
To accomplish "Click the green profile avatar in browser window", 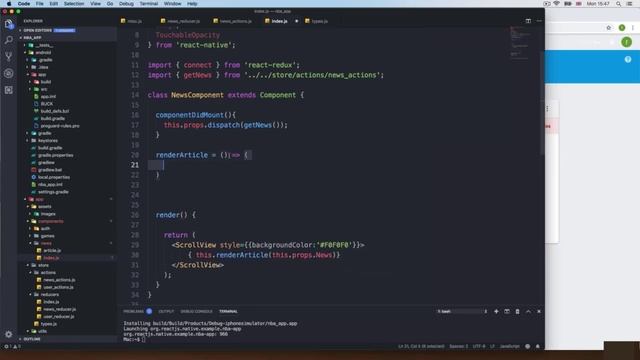I will pyautogui.click(x=626, y=42).
